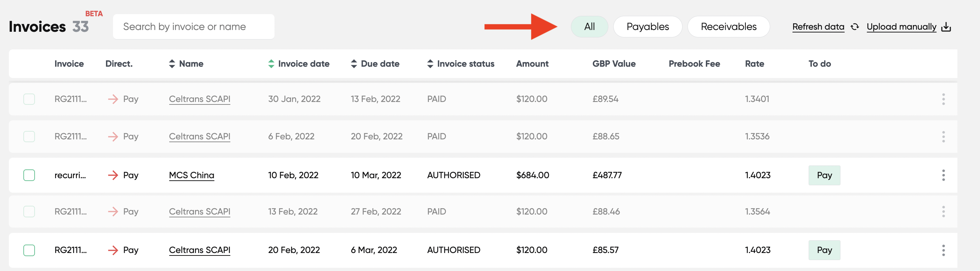
Task: Sort by Invoice status column
Action: coord(430,64)
